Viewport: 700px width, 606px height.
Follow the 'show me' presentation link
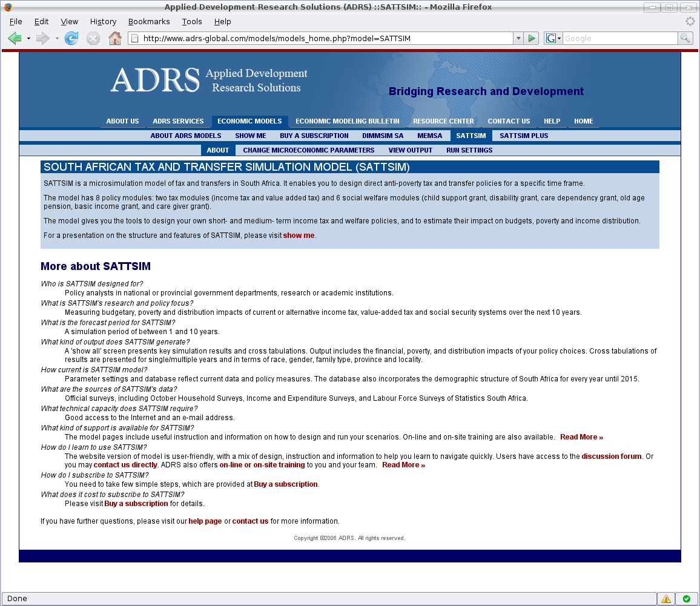point(299,235)
